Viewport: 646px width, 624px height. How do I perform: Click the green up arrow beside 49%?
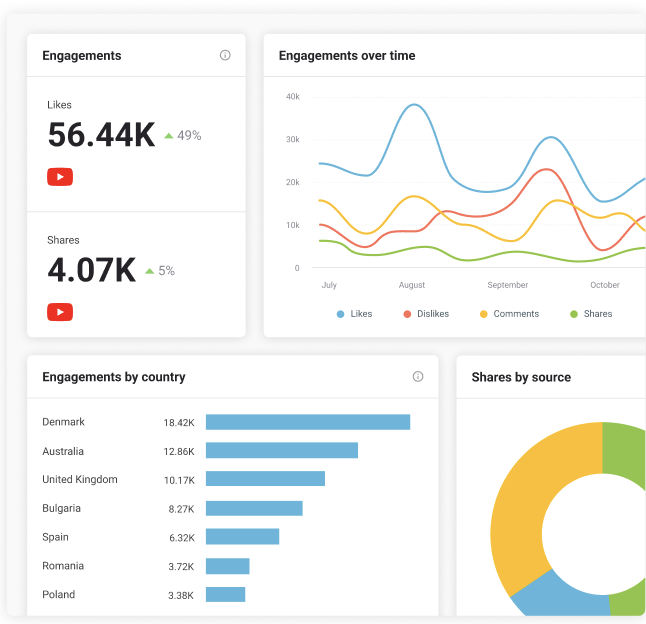point(169,136)
